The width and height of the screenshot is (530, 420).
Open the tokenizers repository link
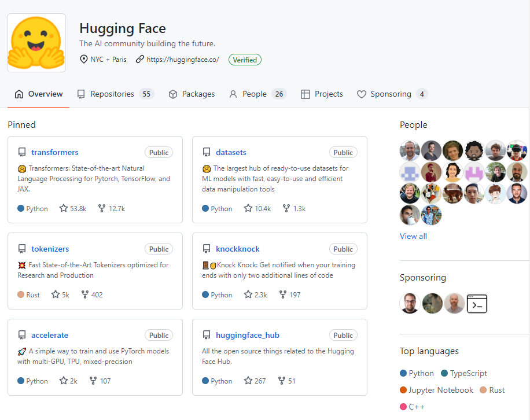tap(50, 249)
